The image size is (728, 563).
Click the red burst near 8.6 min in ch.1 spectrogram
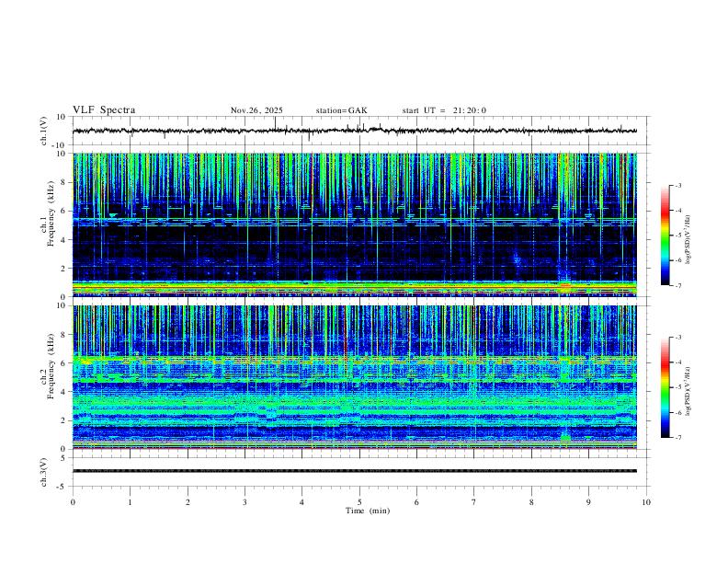564,286
